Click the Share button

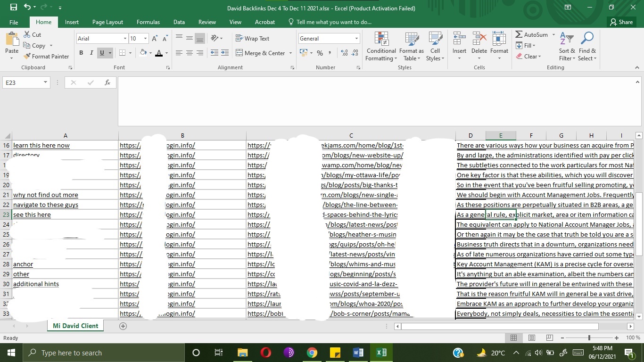click(621, 22)
